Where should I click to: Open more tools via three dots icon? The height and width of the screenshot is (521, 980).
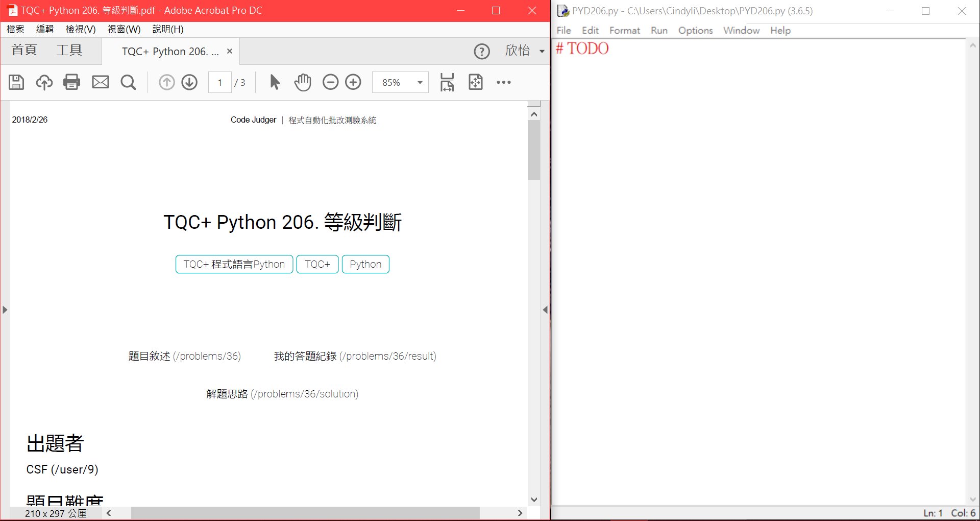(x=504, y=82)
